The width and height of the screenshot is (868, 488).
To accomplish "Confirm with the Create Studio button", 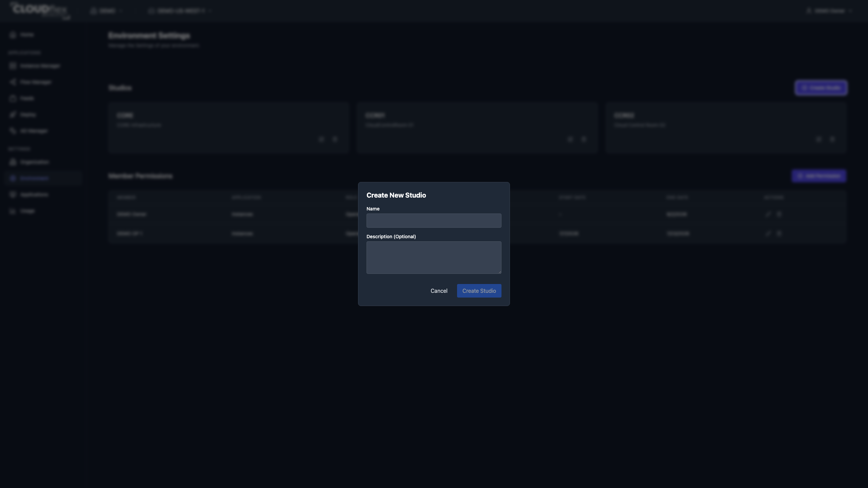I will (479, 291).
